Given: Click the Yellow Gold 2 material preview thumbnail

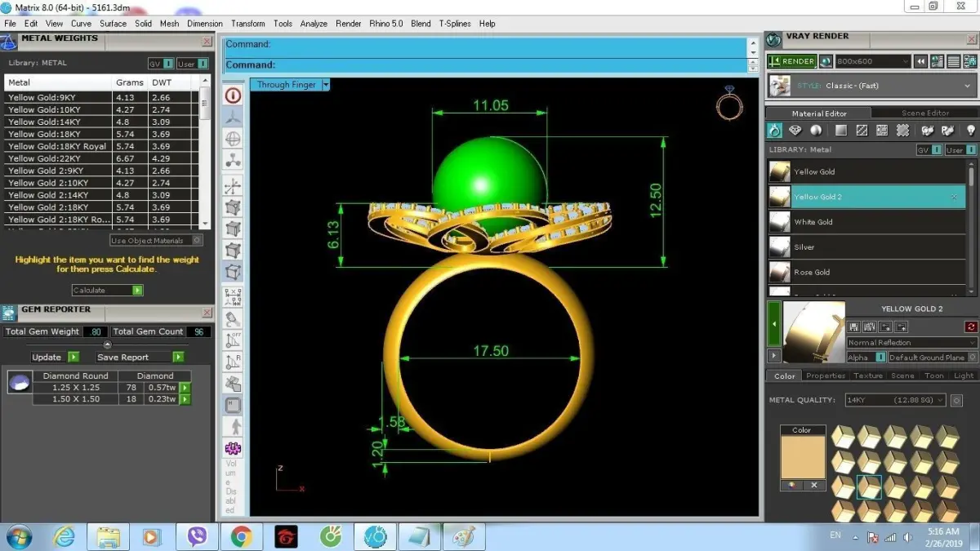Looking at the screenshot, I should click(814, 332).
